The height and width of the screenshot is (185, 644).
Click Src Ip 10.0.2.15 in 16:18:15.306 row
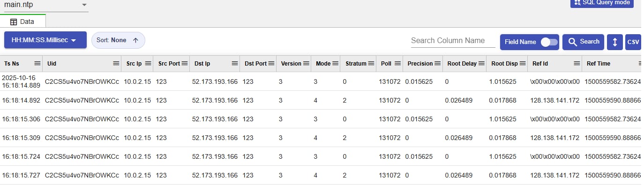[x=137, y=119]
